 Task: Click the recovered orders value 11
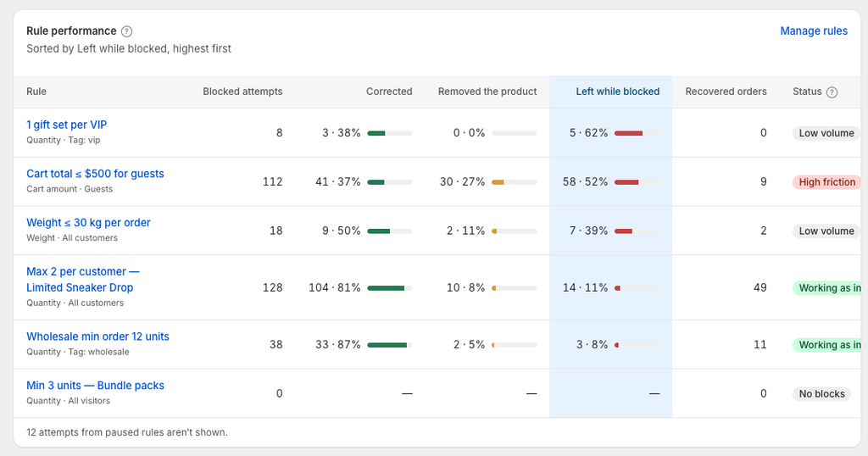(x=760, y=345)
